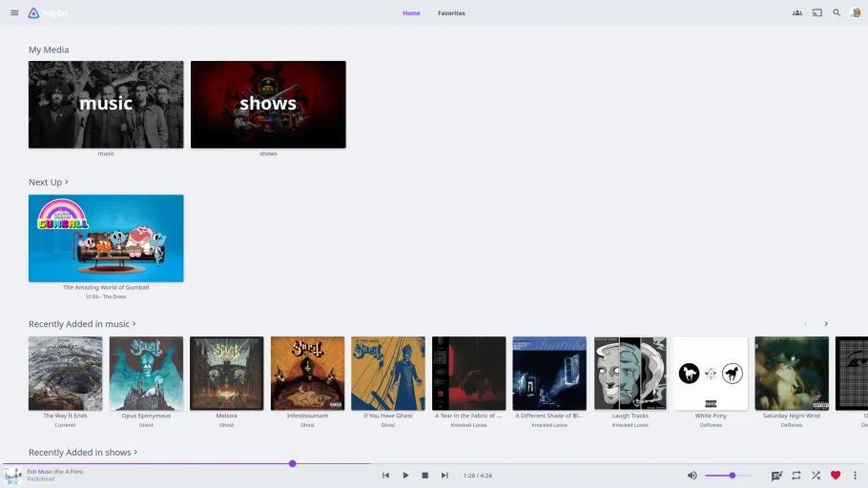Click the Jellyfin logo
The image size is (868, 488).
[x=48, y=12]
